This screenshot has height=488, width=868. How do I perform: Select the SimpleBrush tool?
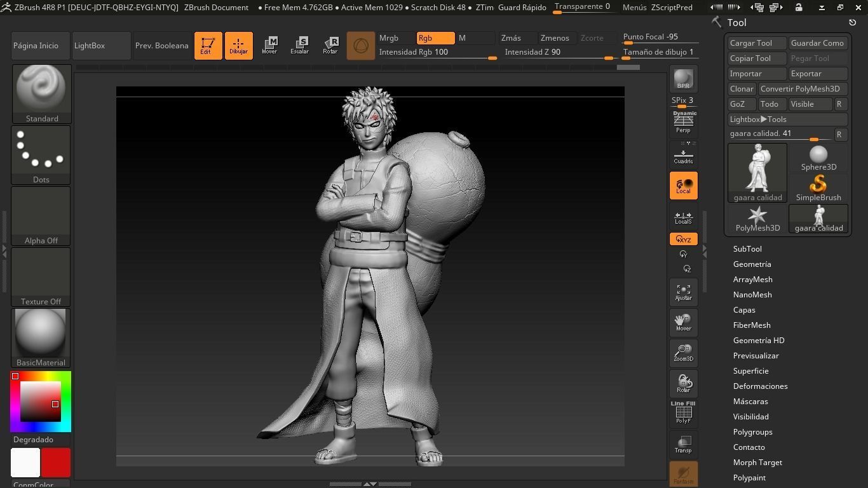tap(818, 188)
